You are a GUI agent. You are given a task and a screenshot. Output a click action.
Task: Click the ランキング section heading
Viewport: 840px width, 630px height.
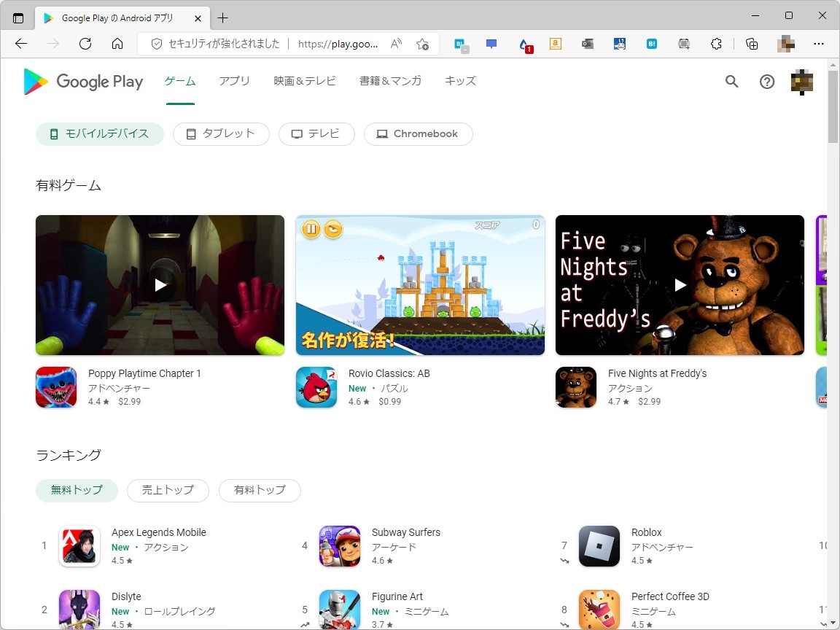pos(69,455)
